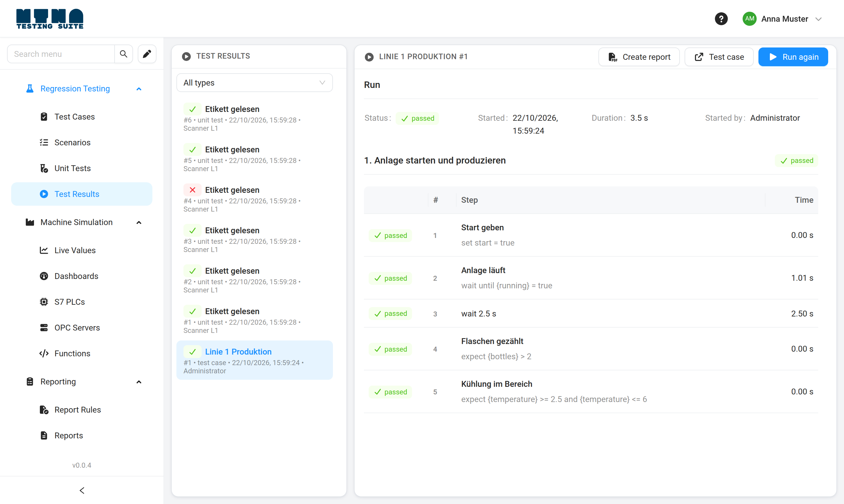Image resolution: width=844 pixels, height=504 pixels.
Task: Collapse the Machine Simulation section
Action: point(139,222)
